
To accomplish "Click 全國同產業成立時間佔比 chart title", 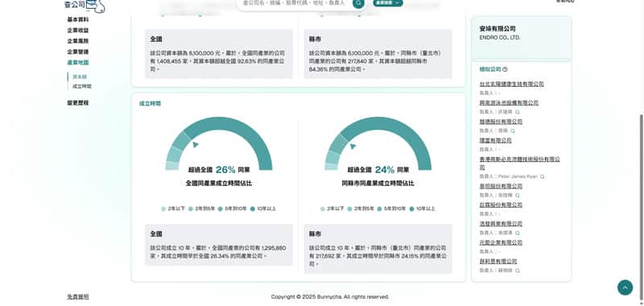I will coord(219,184).
